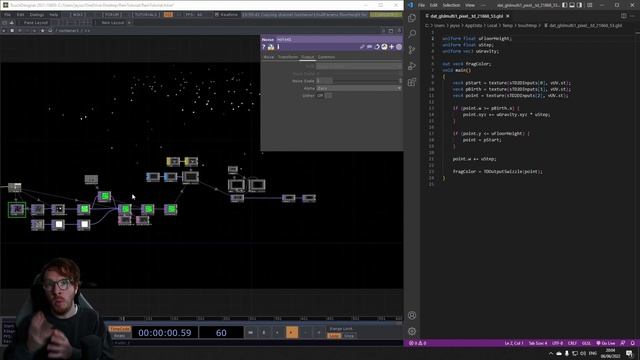The width and height of the screenshot is (640, 360).
Task: Switch to the Common parameter tab
Action: tap(326, 57)
